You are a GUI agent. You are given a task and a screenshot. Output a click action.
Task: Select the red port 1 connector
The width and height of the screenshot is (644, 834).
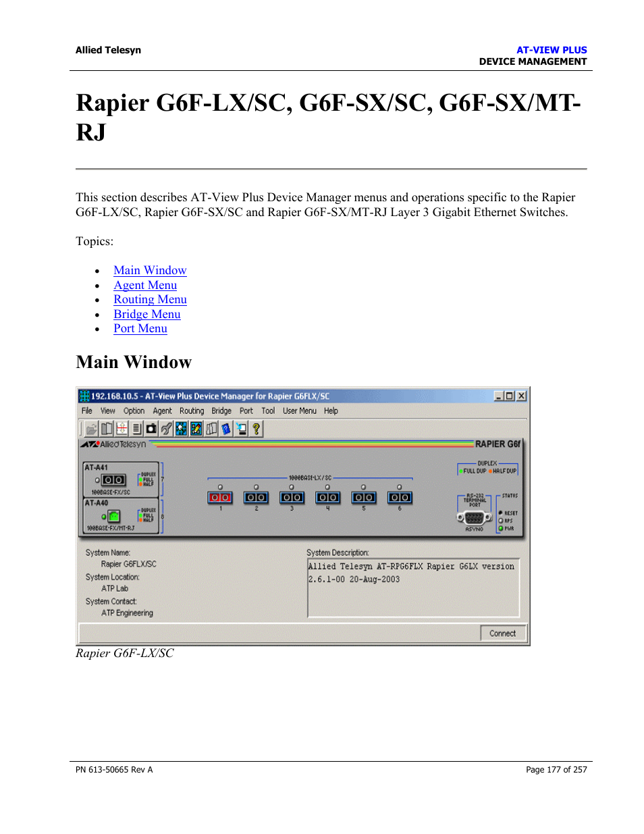click(220, 498)
